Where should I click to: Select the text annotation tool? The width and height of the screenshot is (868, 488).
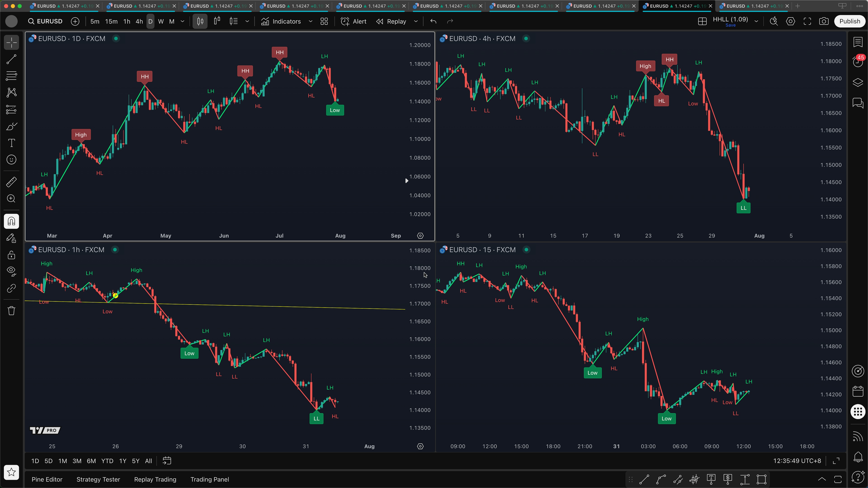(12, 143)
